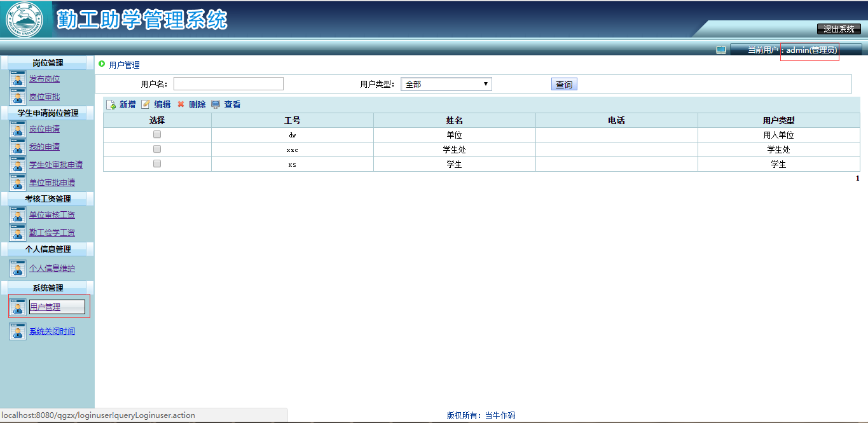Viewport: 868px width, 423px height.
Task: Click the 电话 column header
Action: (617, 120)
